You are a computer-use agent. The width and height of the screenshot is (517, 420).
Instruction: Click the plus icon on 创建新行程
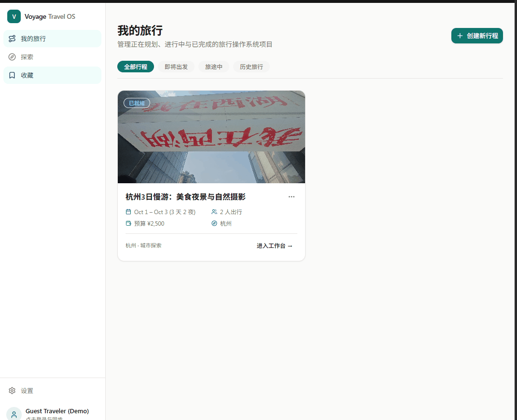(460, 36)
